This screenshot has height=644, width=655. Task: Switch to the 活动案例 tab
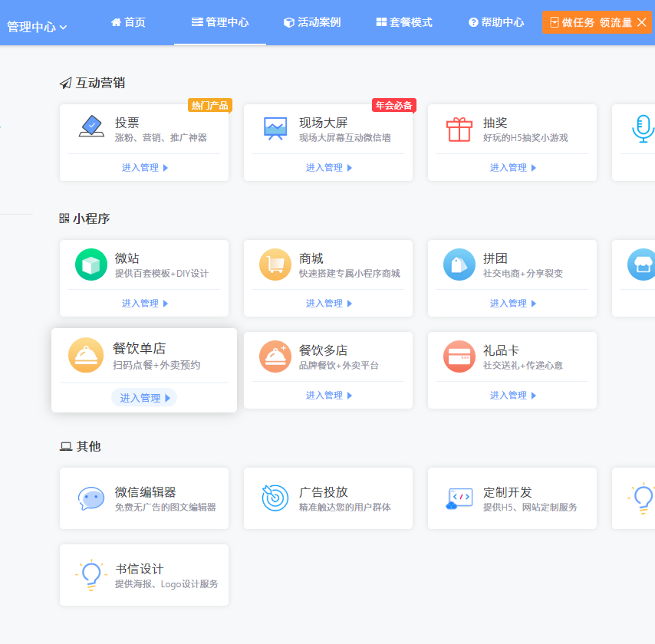311,22
